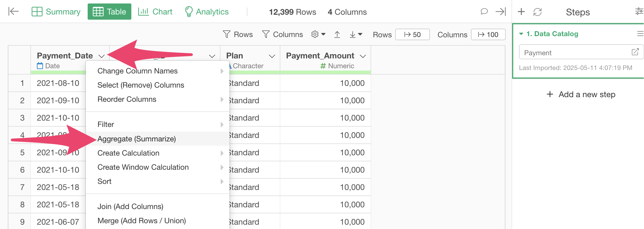This screenshot has width=644, height=229.
Task: Open the settings gear dropdown
Action: pyautogui.click(x=318, y=34)
